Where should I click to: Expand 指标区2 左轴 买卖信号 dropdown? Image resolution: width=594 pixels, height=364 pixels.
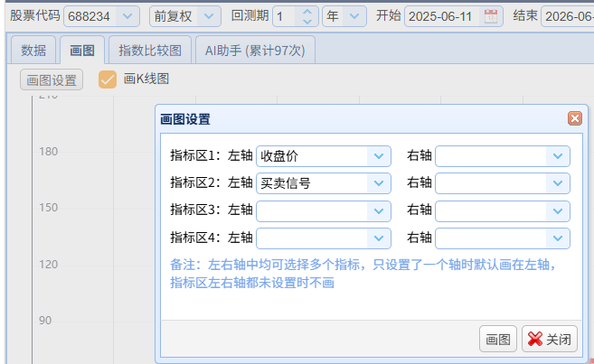pyautogui.click(x=379, y=183)
